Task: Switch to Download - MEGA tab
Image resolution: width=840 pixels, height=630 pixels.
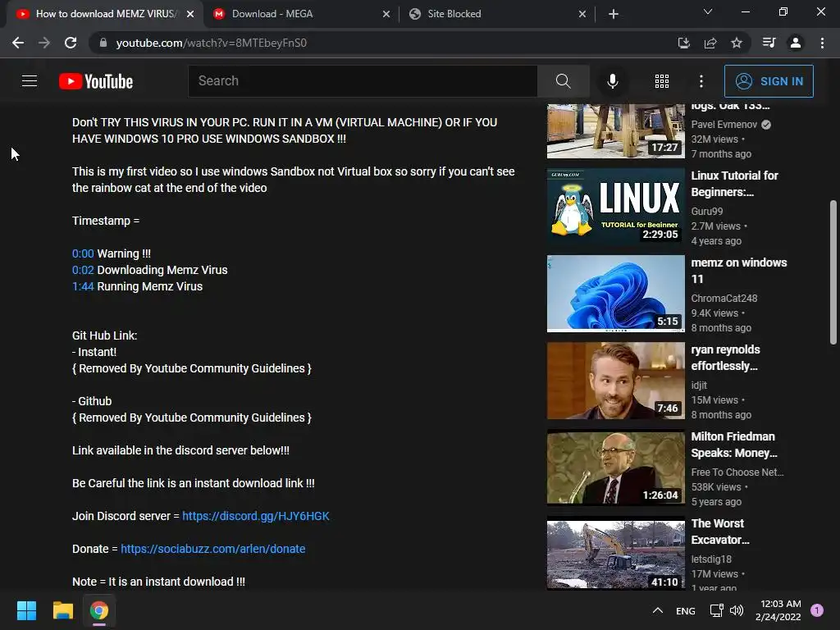Action: pyautogui.click(x=302, y=14)
